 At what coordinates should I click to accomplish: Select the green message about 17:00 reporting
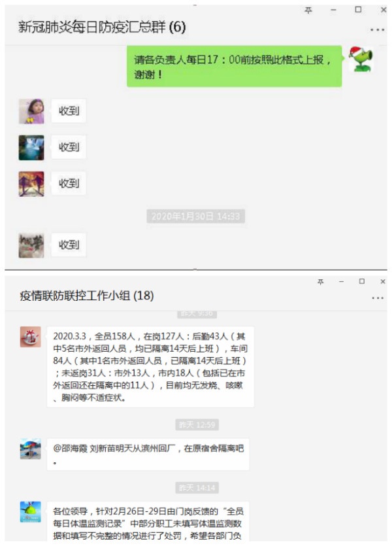[234, 66]
